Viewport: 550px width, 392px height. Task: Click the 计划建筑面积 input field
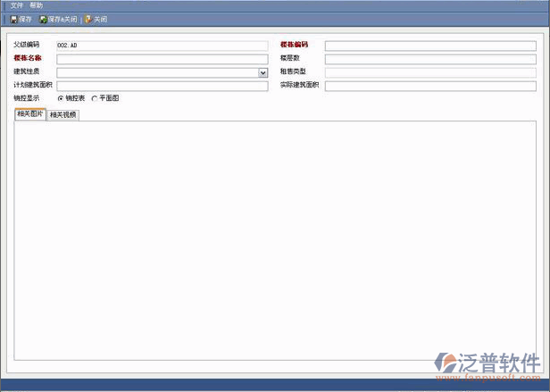[162, 86]
